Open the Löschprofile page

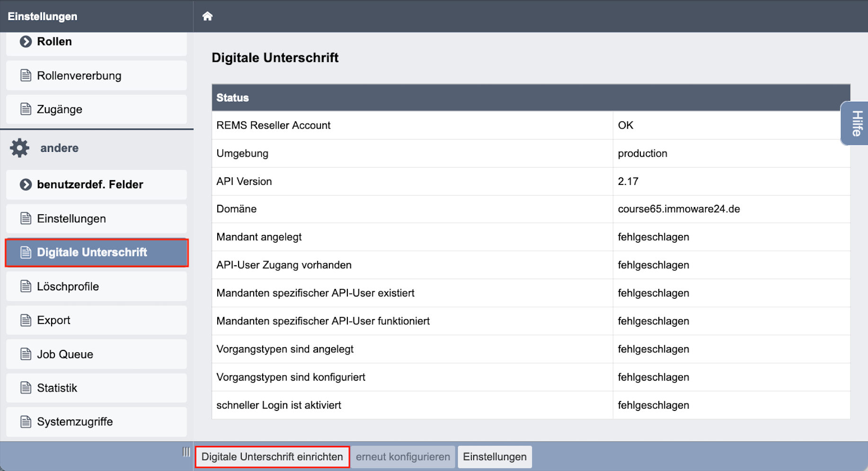97,287
